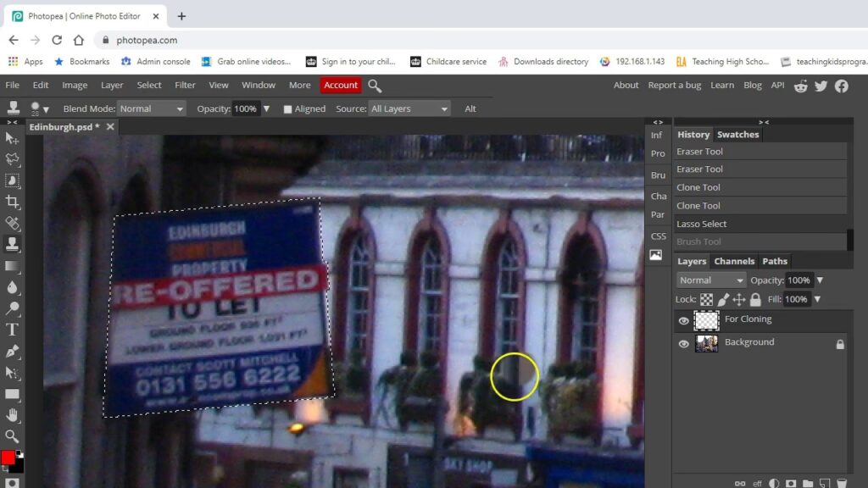Toggle visibility of Background layer
The width and height of the screenshot is (868, 488).
click(684, 344)
